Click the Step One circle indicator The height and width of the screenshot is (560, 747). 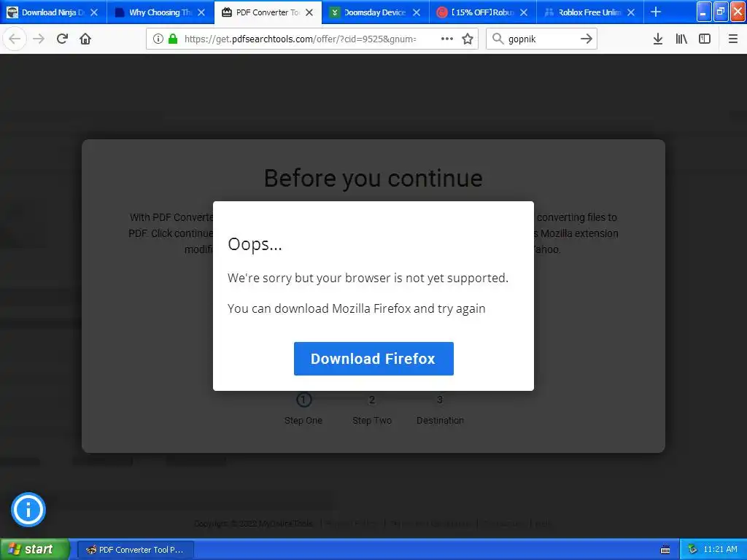click(x=304, y=400)
